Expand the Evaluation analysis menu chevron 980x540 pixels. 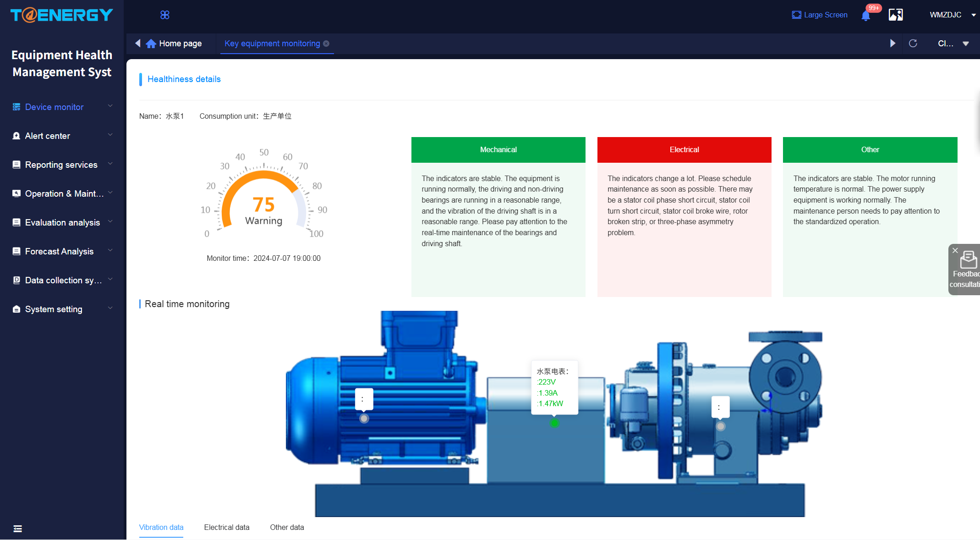click(110, 221)
